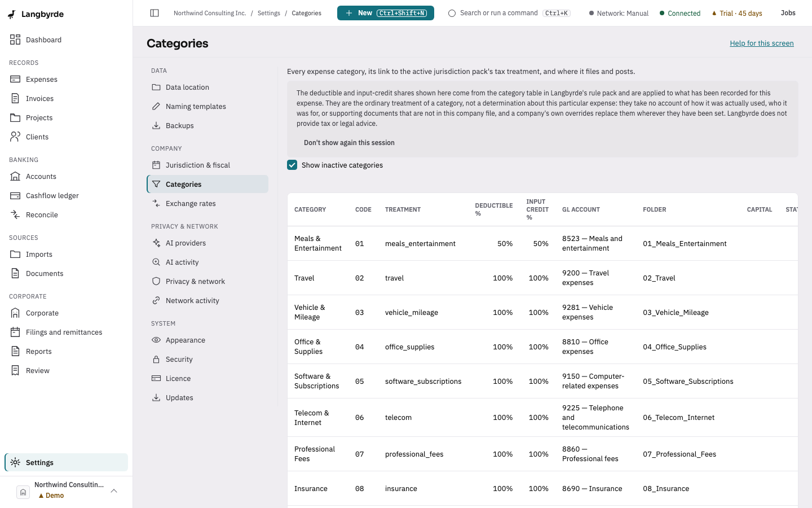Click the Reconcile arrows icon
812x508 pixels.
pyautogui.click(x=15, y=214)
